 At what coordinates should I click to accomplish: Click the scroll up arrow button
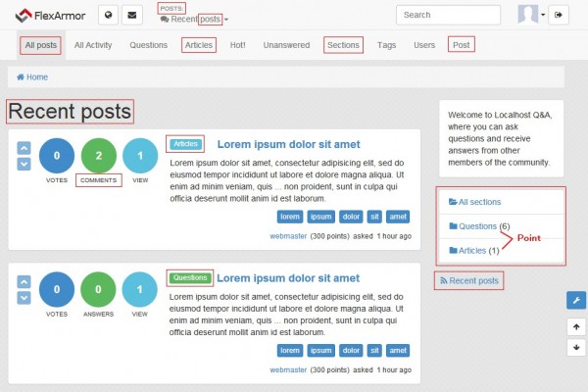coord(576,326)
